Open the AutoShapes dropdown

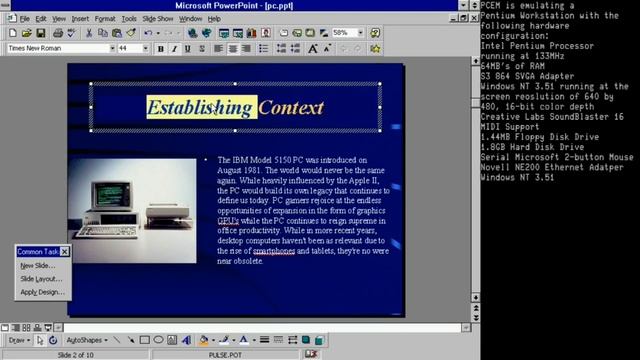(x=87, y=340)
